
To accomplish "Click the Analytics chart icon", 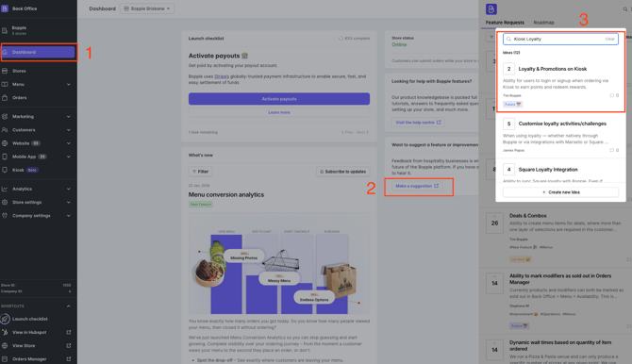I will click(5, 189).
